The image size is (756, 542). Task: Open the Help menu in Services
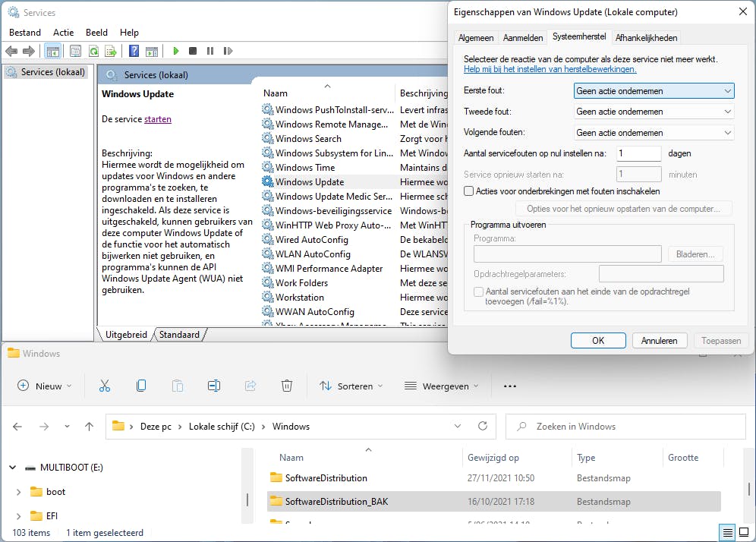point(129,33)
